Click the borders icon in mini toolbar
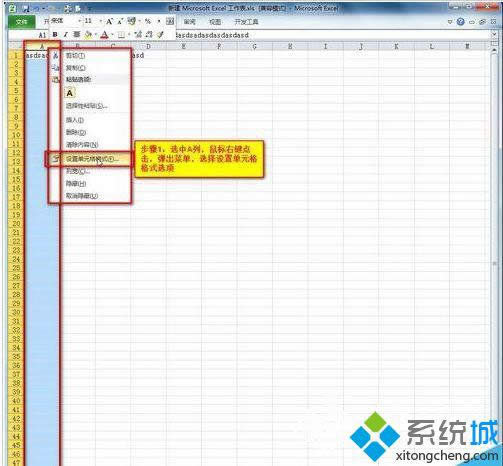Viewport: 503px width, 466px height. click(x=121, y=34)
